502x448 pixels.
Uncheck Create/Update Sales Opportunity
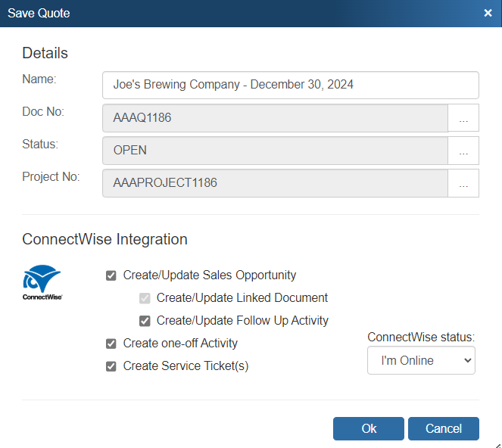point(111,275)
